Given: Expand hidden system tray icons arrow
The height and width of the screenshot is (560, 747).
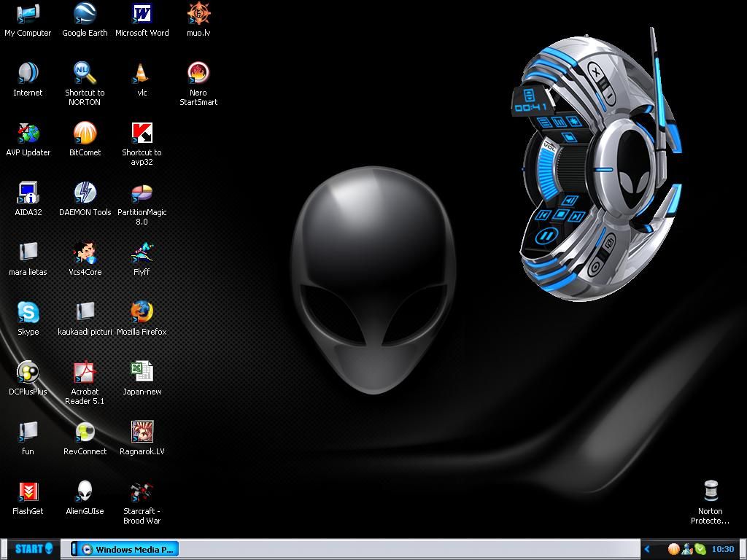Looking at the screenshot, I should [648, 550].
